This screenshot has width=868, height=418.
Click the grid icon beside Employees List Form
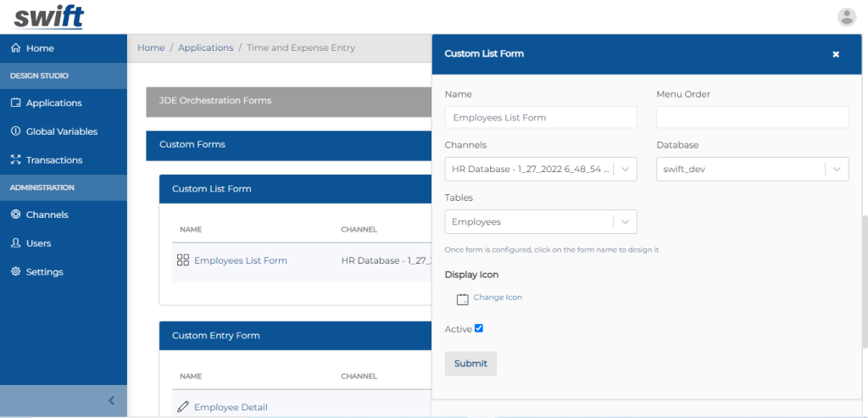(183, 260)
